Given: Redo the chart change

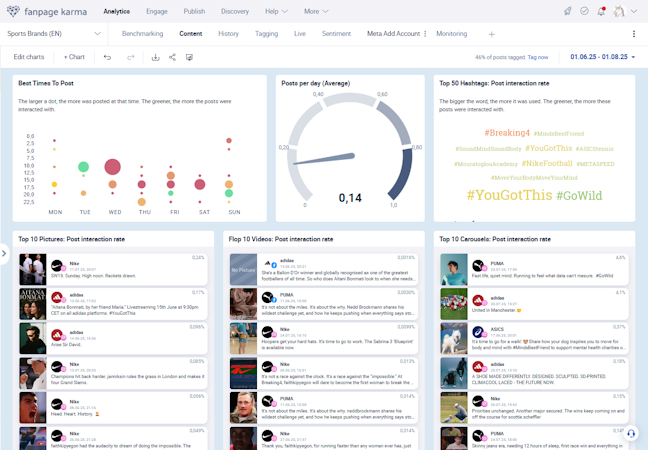Looking at the screenshot, I should click(x=131, y=57).
